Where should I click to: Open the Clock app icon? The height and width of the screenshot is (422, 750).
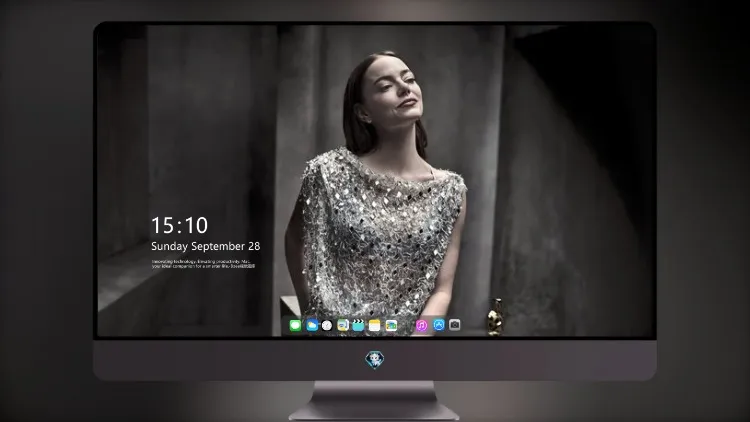click(x=327, y=325)
